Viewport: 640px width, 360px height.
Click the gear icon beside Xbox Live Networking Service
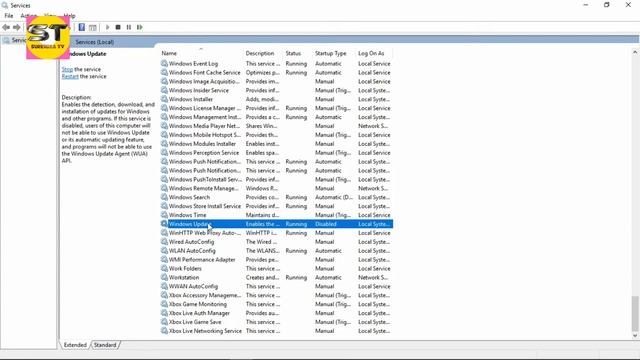pos(164,331)
